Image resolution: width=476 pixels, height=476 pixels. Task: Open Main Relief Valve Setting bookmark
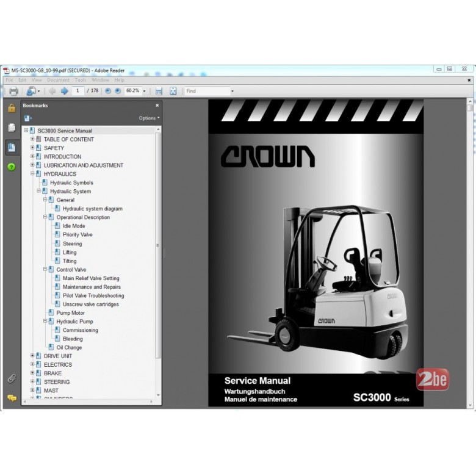point(91,278)
